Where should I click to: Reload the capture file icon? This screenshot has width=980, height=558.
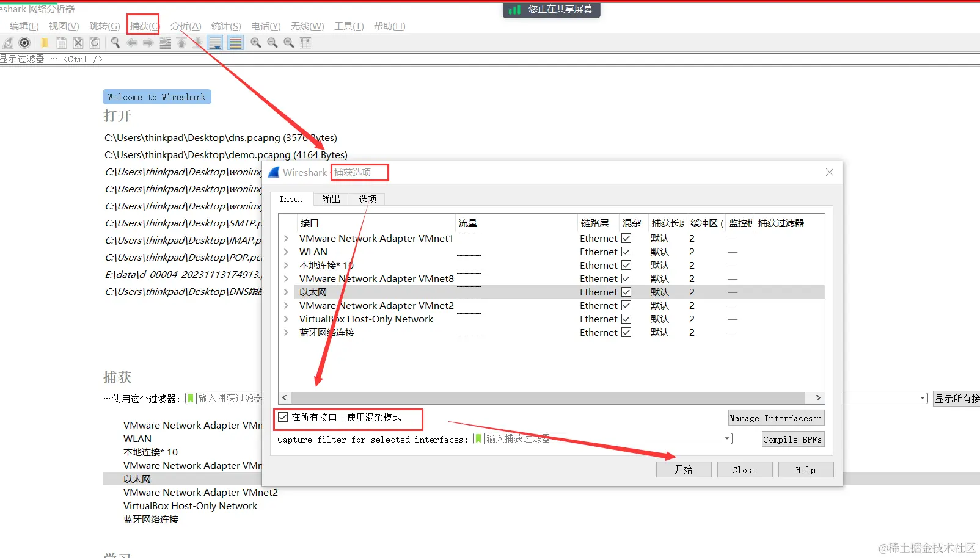pyautogui.click(x=94, y=43)
